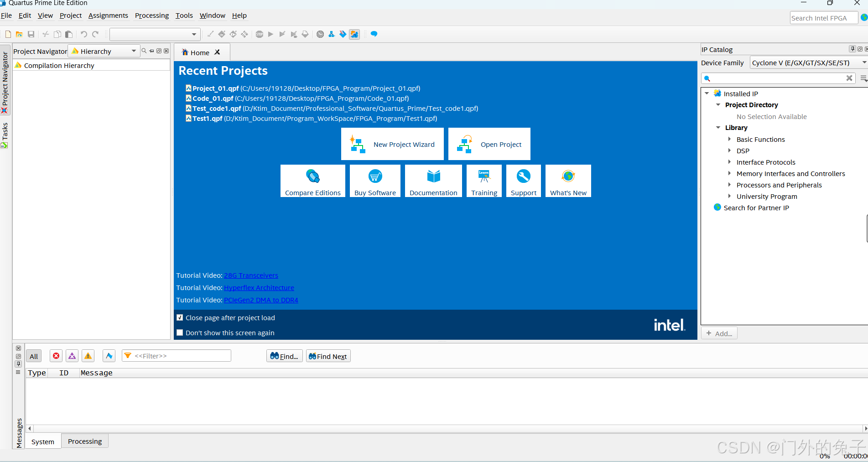
Task: Click the Find... button in Messages
Action: (284, 356)
